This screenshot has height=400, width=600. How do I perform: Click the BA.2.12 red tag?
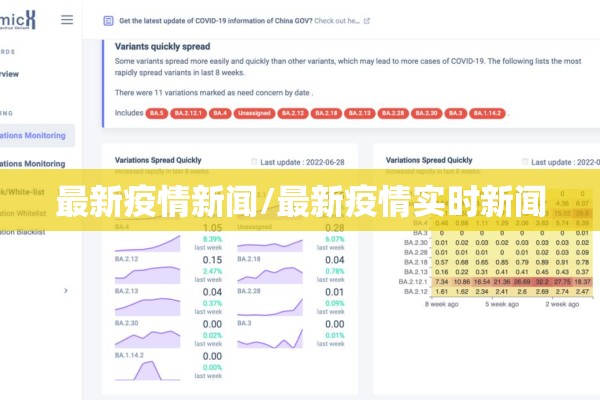293,113
